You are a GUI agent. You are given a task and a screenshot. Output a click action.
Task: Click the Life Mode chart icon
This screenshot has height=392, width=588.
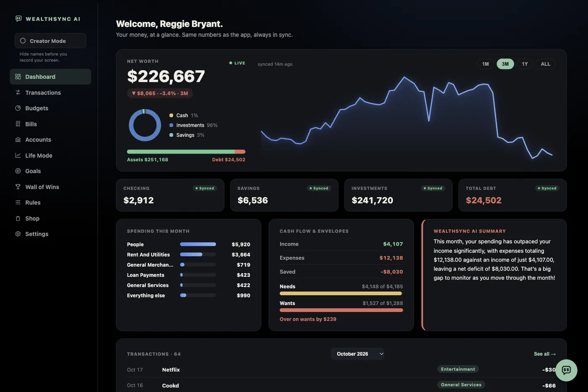point(18,155)
